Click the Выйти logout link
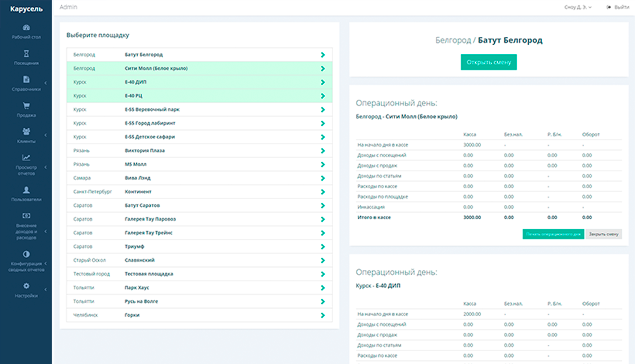Screen dimensions: 635x364 tap(618, 7)
